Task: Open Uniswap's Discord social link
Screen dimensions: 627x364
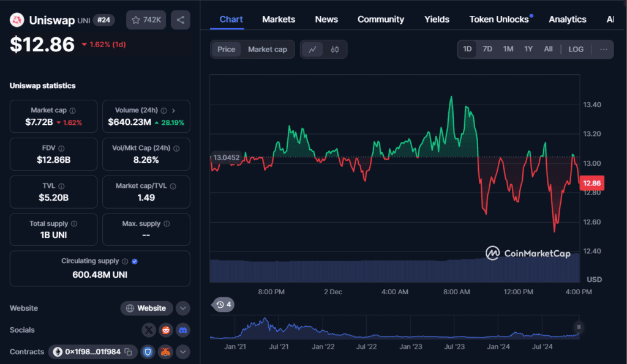Action: click(x=182, y=330)
